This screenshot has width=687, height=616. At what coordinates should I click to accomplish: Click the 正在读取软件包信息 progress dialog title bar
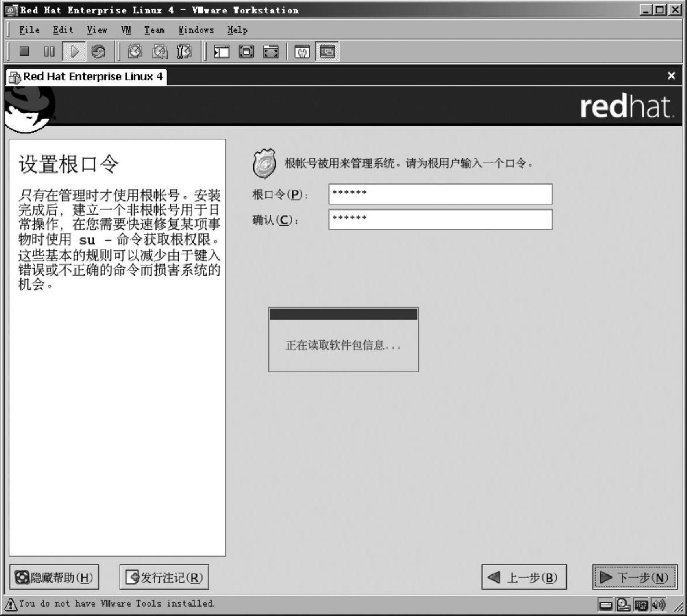click(x=344, y=314)
